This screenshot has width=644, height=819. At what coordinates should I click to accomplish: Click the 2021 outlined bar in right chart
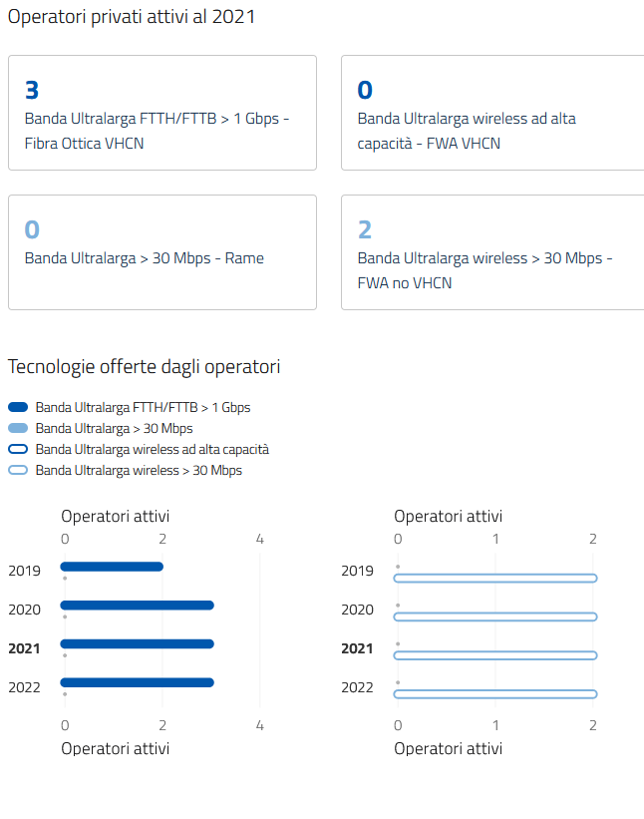(496, 655)
